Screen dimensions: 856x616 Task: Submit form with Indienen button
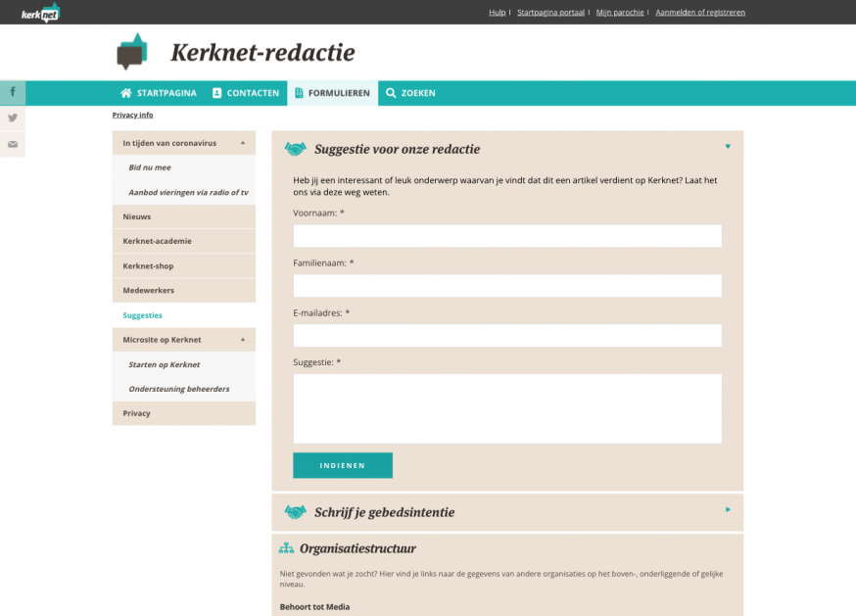coord(342,465)
